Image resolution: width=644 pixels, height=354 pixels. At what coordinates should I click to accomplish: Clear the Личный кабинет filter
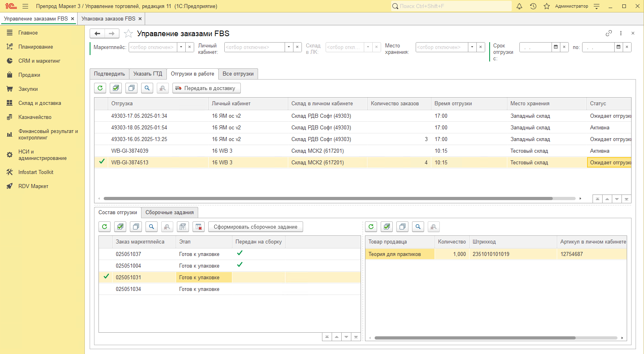coord(297,47)
